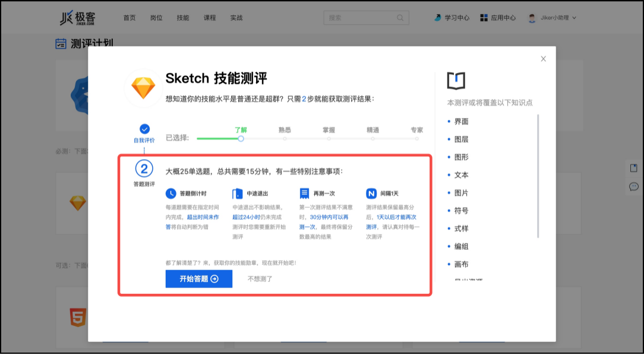Open the 技能 nav item

point(183,18)
